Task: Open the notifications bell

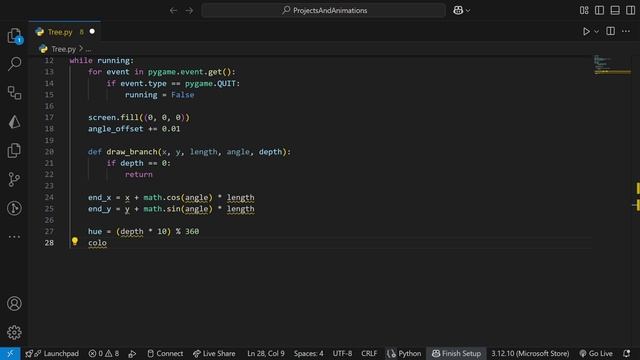Action: coord(627,353)
